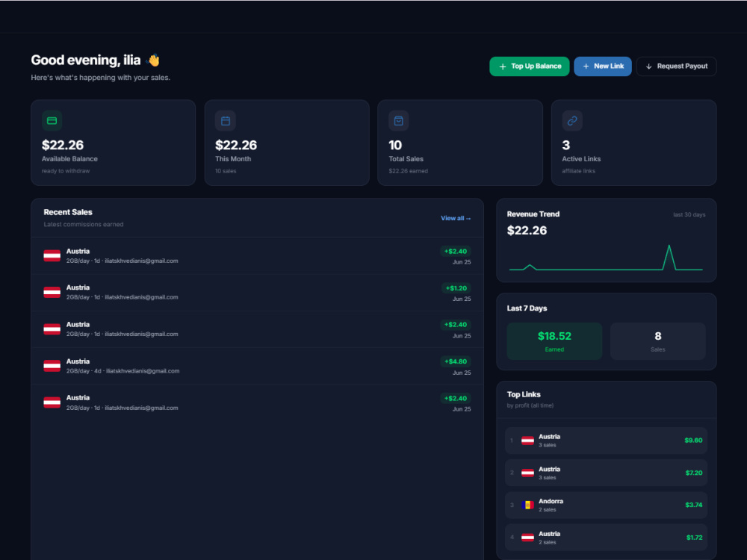
Task: Click the $3.74 amount in Top Links
Action: click(x=694, y=505)
